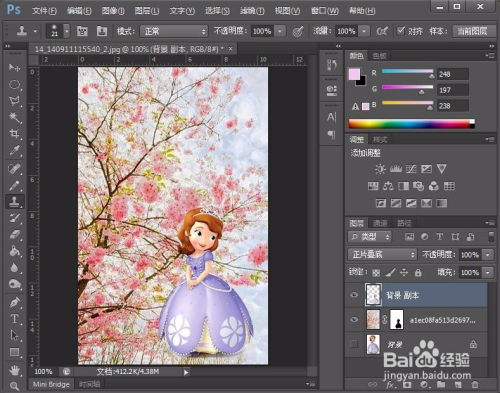
Task: Toggle the 对齐 aligned checkbox
Action: pos(401,31)
